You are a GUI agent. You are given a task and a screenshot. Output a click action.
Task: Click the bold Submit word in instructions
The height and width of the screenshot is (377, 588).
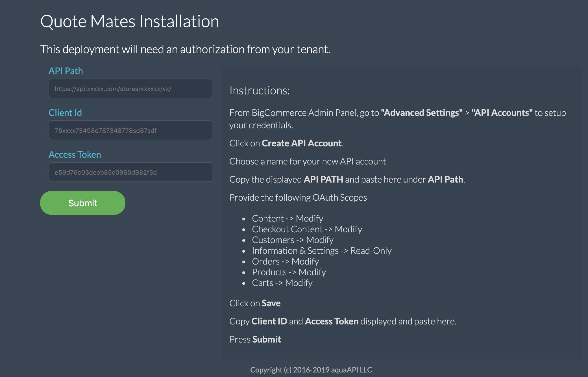tap(267, 339)
